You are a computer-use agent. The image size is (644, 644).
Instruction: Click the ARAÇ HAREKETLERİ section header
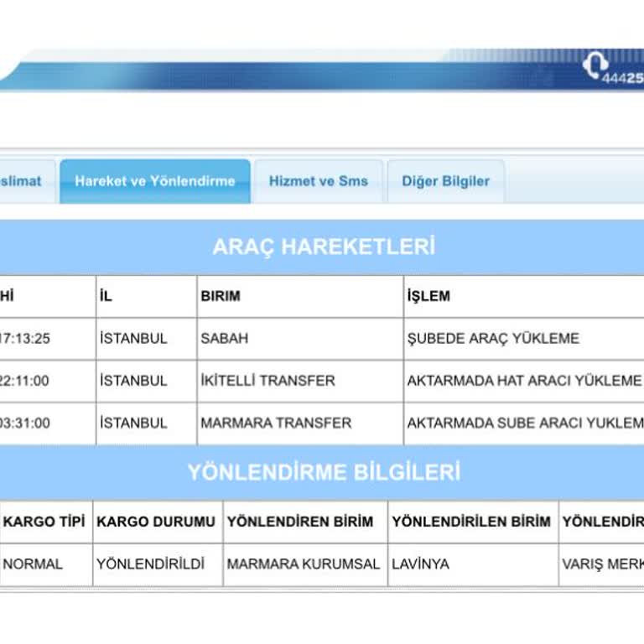pos(322,247)
